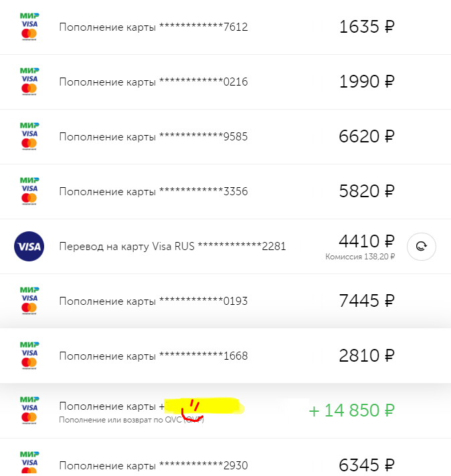
Task: Click card logos icon of the +14 850 ₽ entry
Action: point(29,410)
